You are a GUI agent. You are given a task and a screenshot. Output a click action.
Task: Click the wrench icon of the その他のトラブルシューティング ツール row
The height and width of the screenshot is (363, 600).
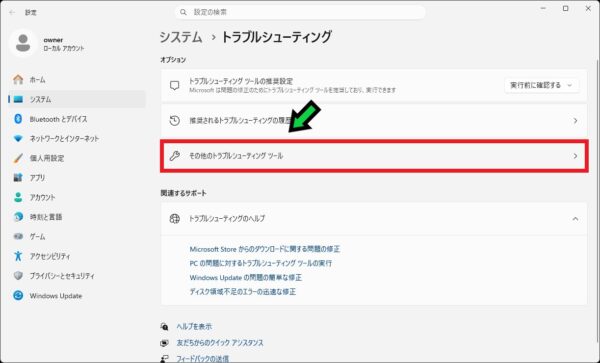tap(174, 156)
